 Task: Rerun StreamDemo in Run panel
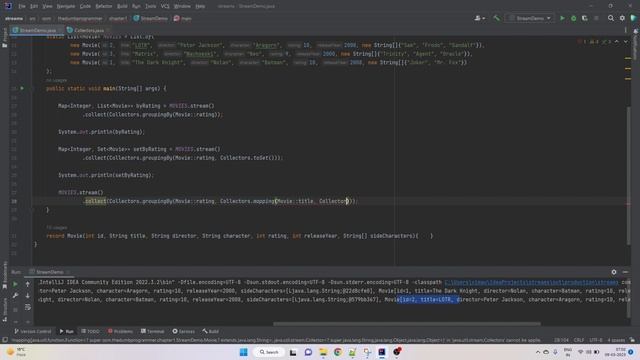point(15,284)
